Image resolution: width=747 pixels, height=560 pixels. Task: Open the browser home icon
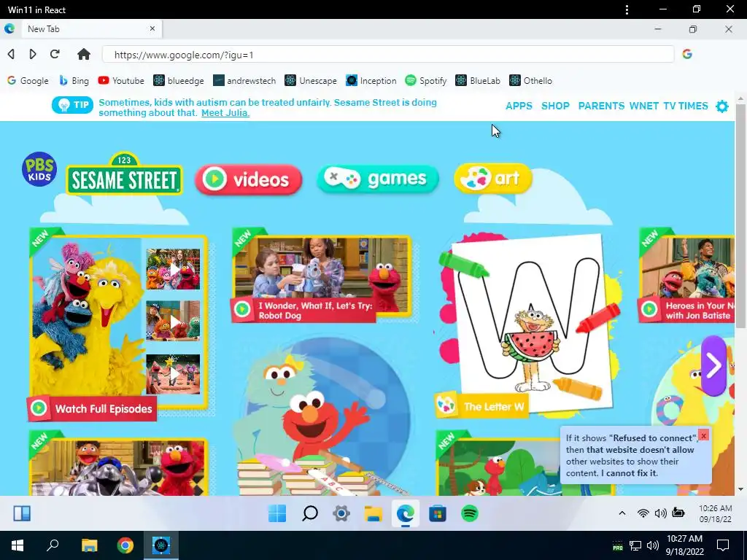pyautogui.click(x=84, y=54)
